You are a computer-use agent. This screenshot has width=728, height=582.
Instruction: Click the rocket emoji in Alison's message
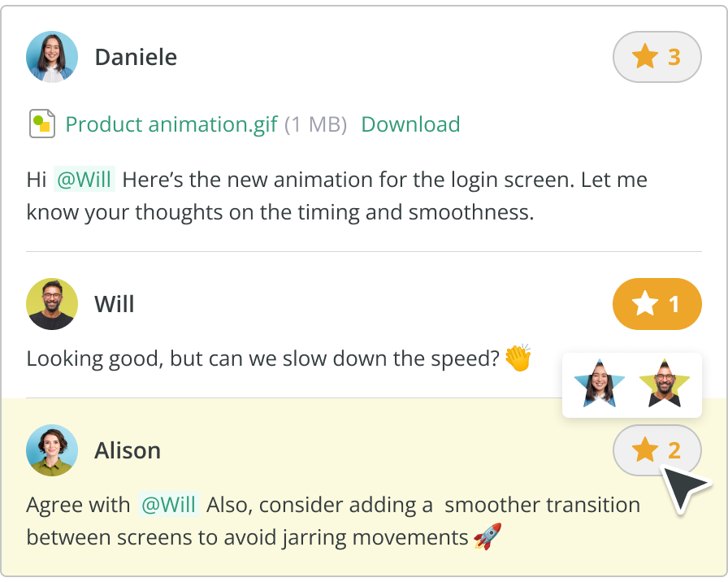click(487, 536)
